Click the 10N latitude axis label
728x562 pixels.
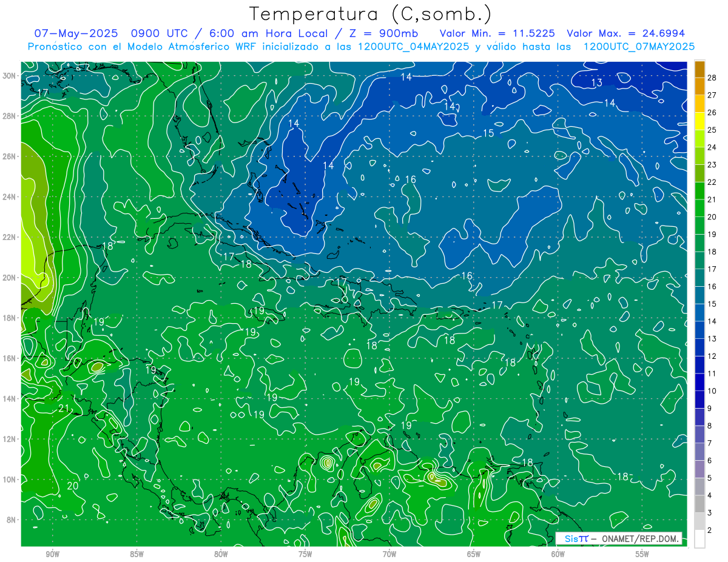pyautogui.click(x=10, y=480)
